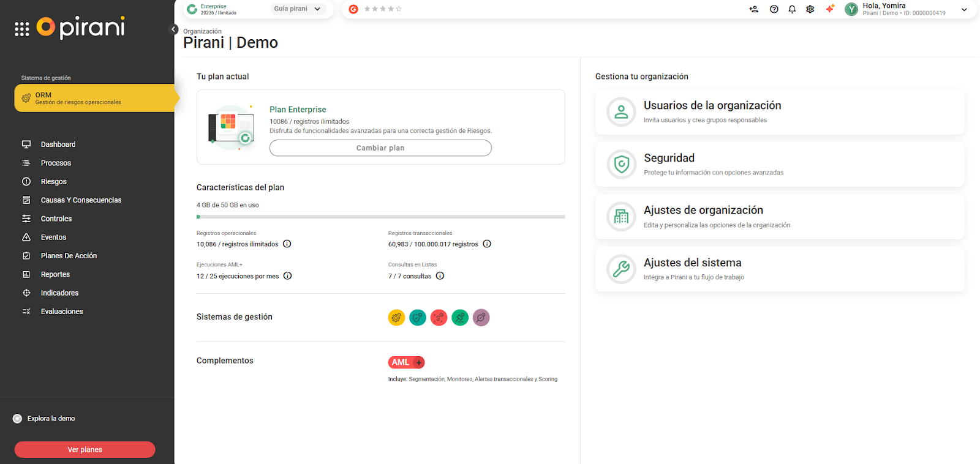Open the Reportes section
Viewport: 980px width, 464px height.
click(55, 274)
